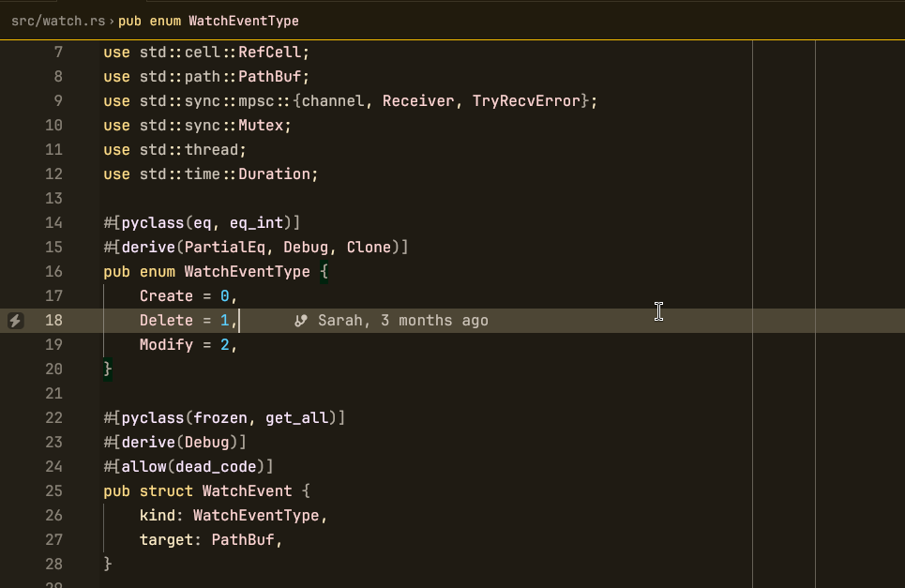Screen dimensions: 905x588
Task: Open git blame branch icon beside Sarah
Action: [x=301, y=320]
